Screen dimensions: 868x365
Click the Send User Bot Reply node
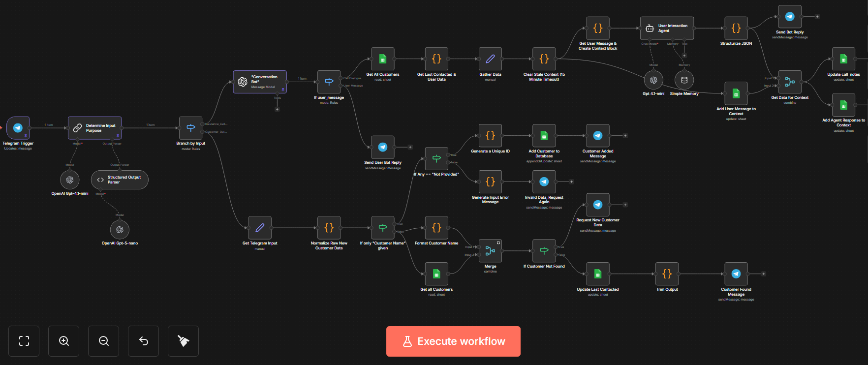(383, 147)
